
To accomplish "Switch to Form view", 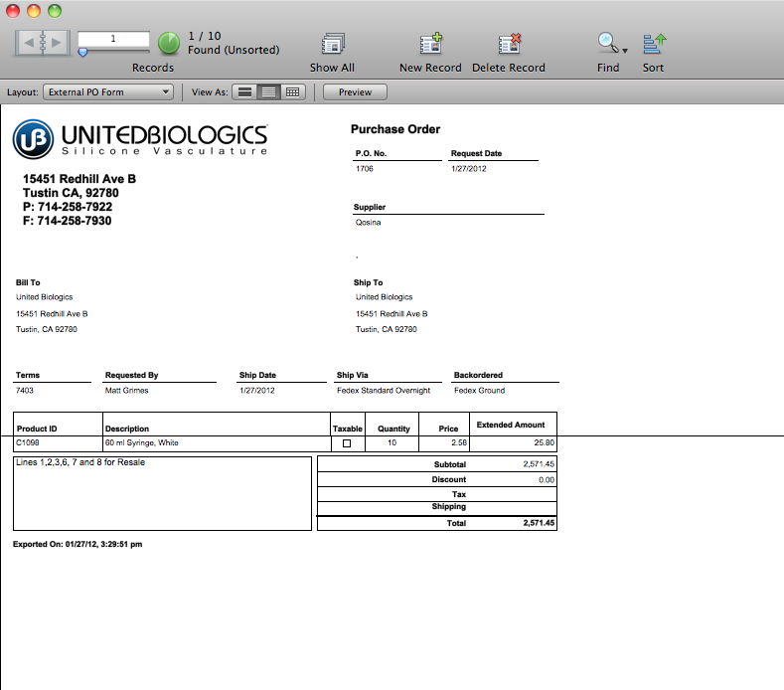I will [x=244, y=92].
